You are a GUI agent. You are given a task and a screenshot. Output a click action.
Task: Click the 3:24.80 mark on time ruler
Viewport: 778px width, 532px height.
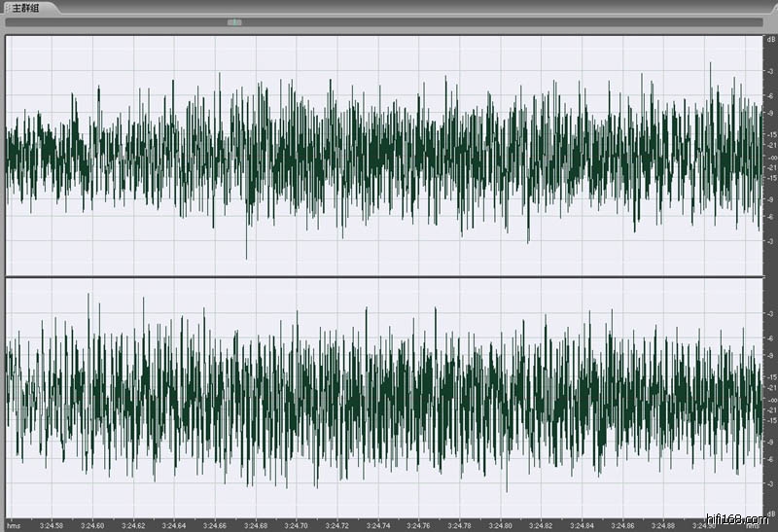pyautogui.click(x=501, y=525)
